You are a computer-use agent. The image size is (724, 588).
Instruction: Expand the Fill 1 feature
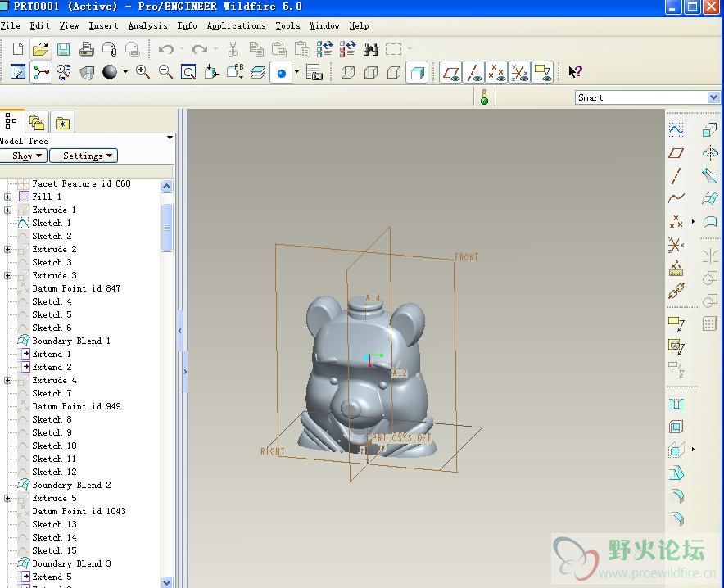pyautogui.click(x=8, y=197)
